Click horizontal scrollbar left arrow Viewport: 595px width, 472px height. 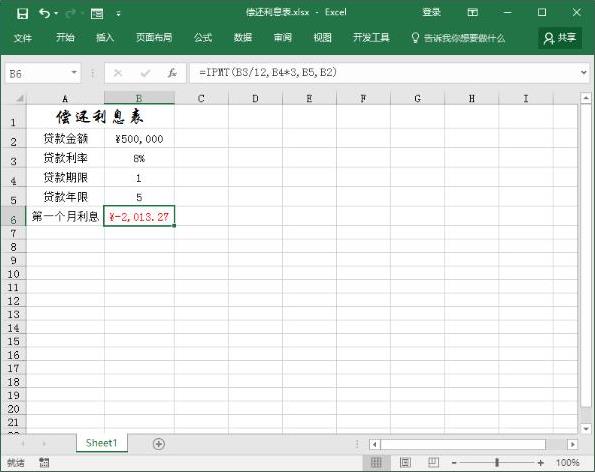375,444
